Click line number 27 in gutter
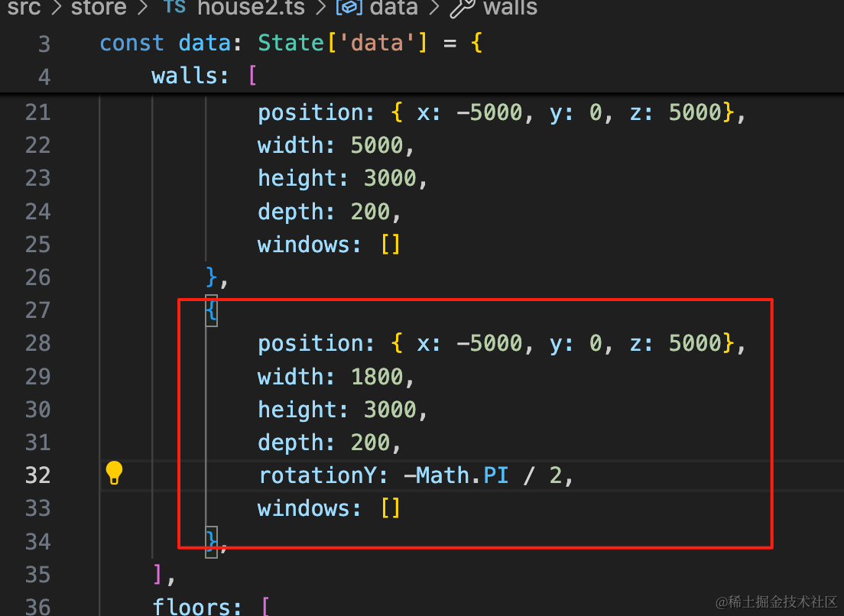This screenshot has width=844, height=616. [x=37, y=310]
